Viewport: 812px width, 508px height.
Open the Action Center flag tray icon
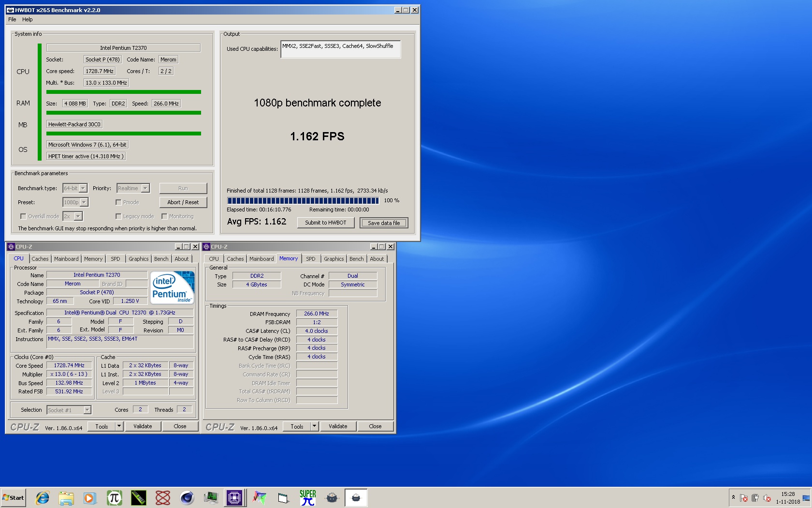coord(744,498)
